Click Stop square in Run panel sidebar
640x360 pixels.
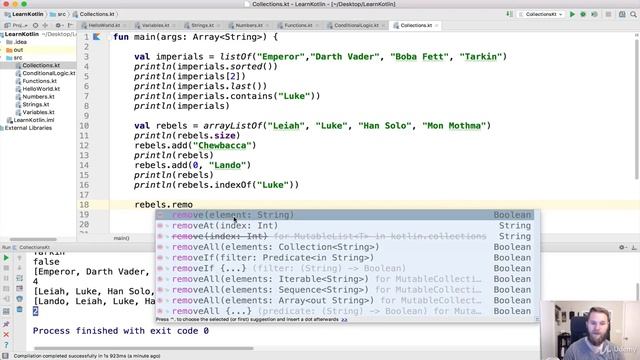(6, 268)
